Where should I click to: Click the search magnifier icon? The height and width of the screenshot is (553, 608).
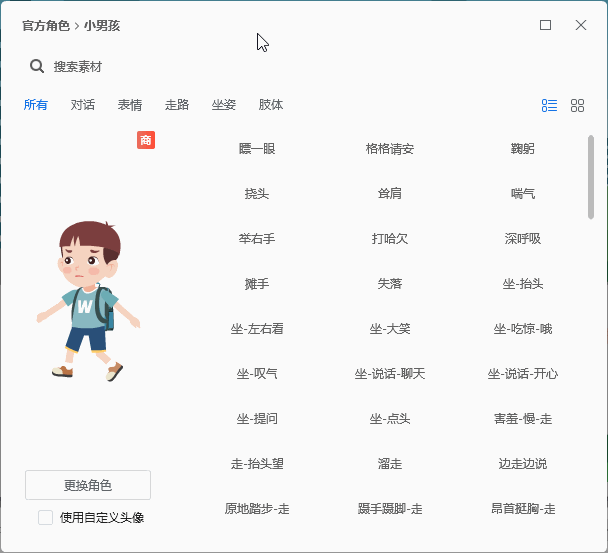pyautogui.click(x=37, y=66)
